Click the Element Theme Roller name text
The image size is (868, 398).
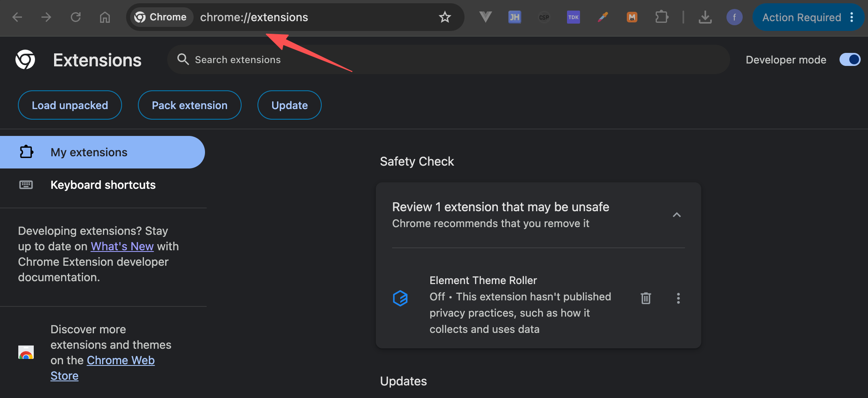(483, 280)
